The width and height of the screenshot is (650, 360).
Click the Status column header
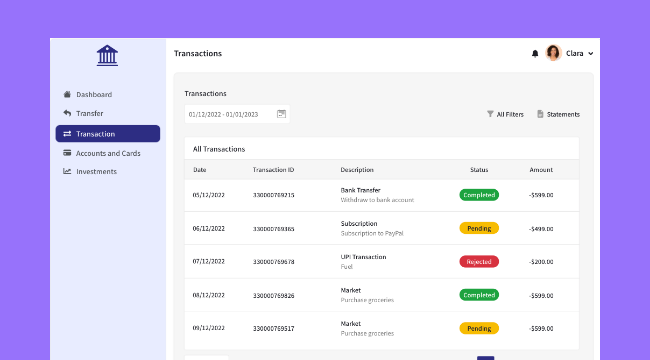[479, 170]
